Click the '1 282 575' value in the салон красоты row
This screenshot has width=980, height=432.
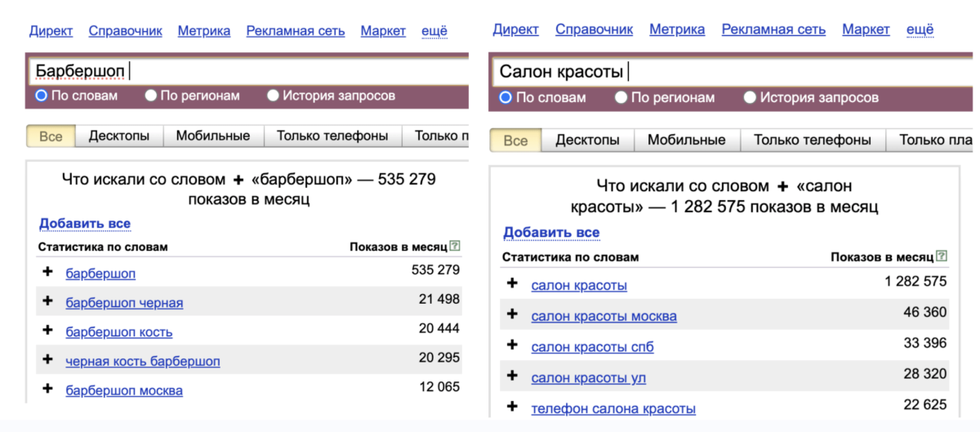pyautogui.click(x=915, y=282)
